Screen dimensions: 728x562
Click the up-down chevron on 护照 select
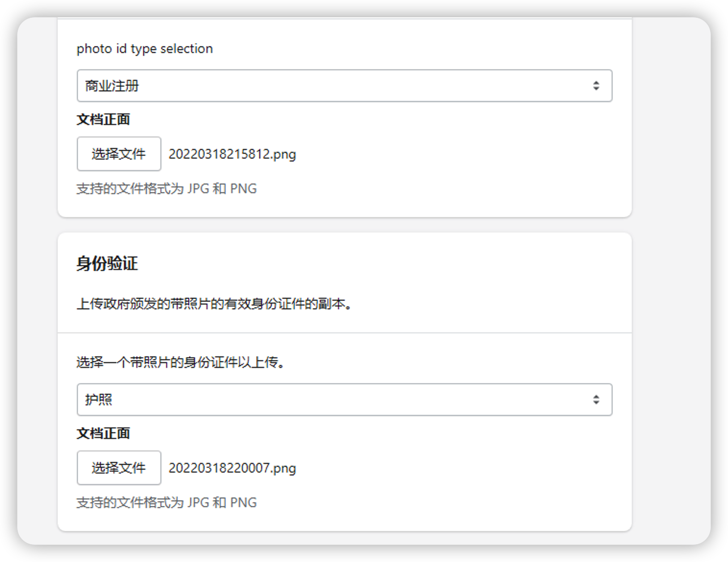pos(596,399)
